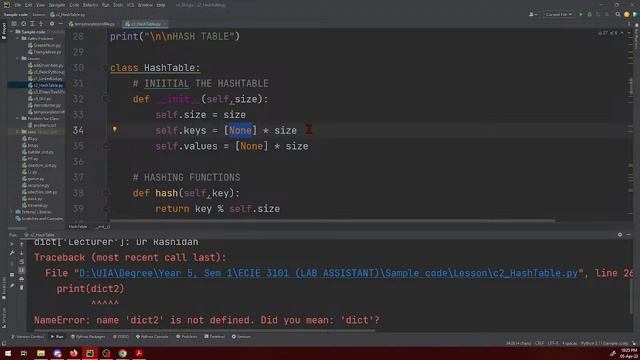Hide the Project tool window
Viewport: 640px width, 360px height.
(60, 24)
